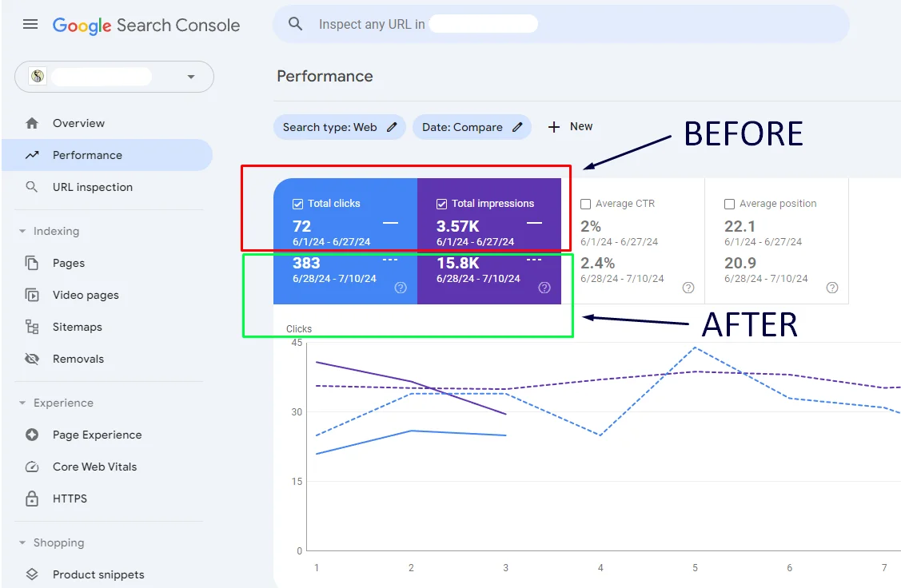Collapse the Shopping section
This screenshot has height=588, width=901.
(x=22, y=542)
